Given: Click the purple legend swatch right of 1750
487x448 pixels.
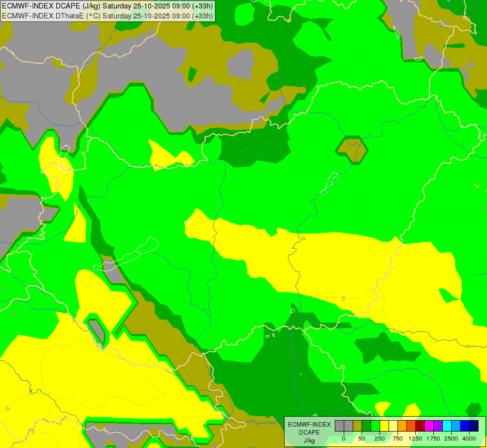Looking at the screenshot, I should 438,426.
